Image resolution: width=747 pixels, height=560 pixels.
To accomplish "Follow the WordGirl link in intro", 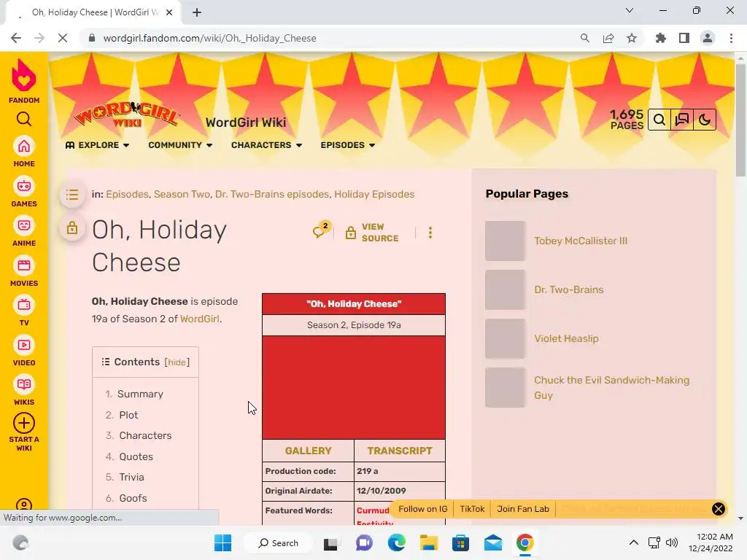I will coord(200,319).
